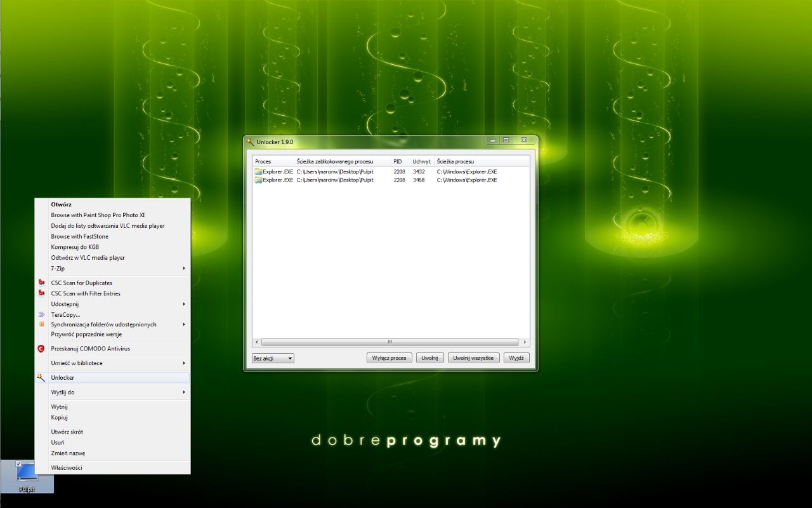Image resolution: width=812 pixels, height=508 pixels.
Task: Sort by the Ścieżka procesu column header
Action: click(x=482, y=162)
